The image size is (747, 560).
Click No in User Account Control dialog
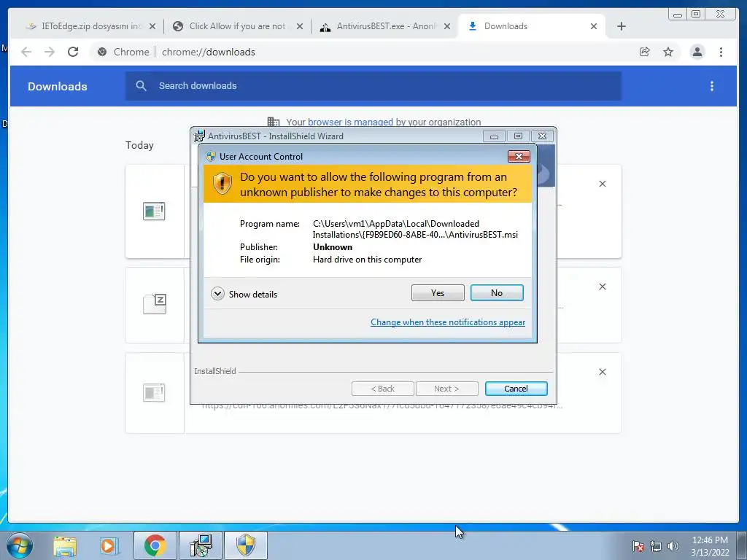[x=496, y=293]
